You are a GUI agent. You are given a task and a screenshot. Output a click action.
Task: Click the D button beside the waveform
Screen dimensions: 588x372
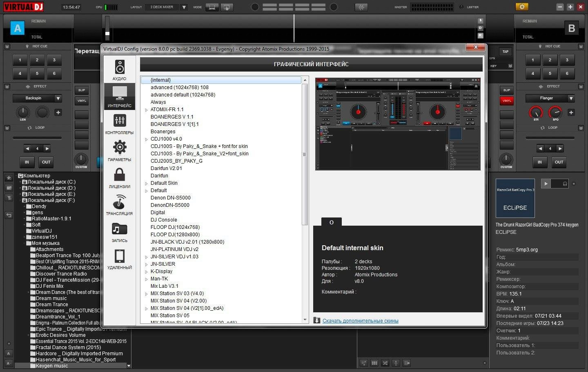[480, 28]
